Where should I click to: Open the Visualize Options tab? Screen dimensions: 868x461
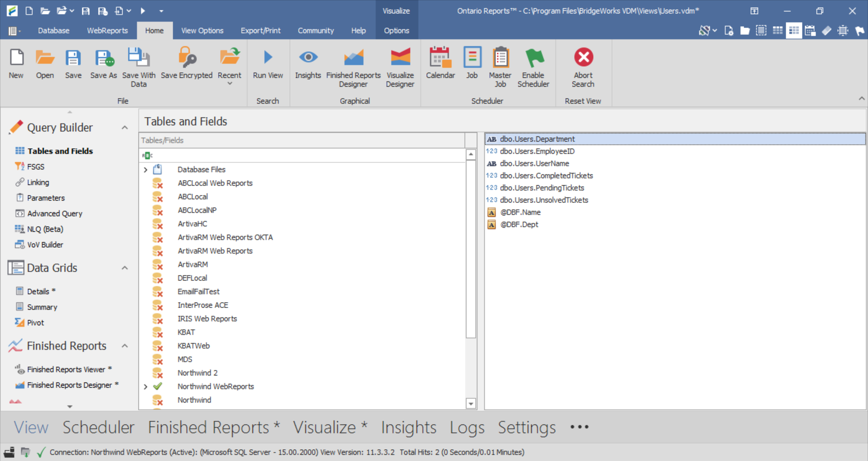pos(396,31)
